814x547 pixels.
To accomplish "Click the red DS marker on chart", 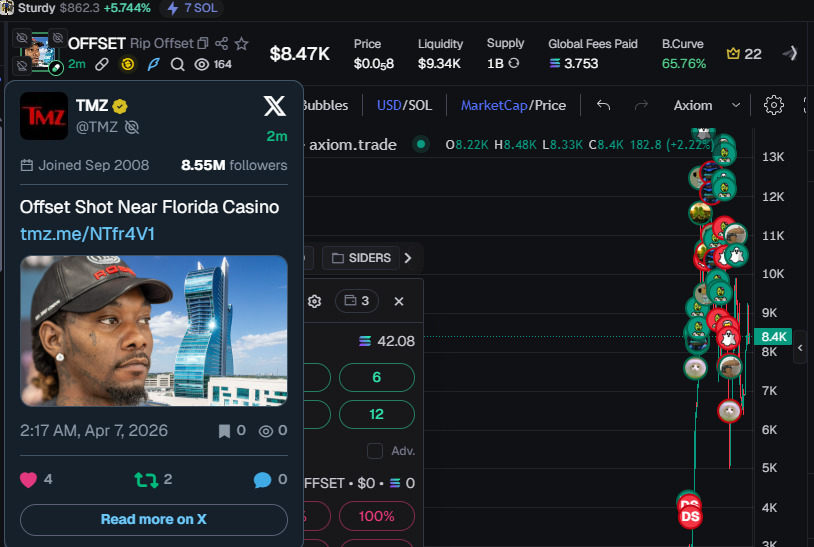I will pos(690,516).
